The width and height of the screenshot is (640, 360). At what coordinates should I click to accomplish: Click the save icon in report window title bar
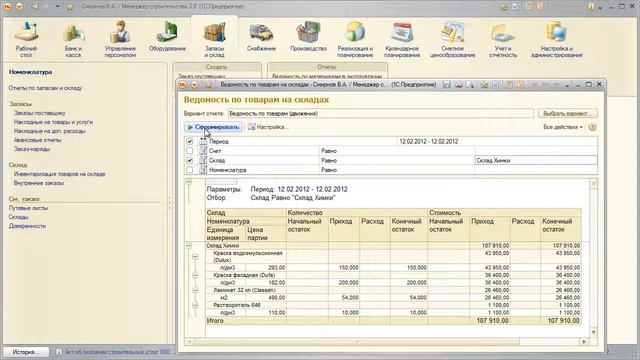(x=447, y=84)
